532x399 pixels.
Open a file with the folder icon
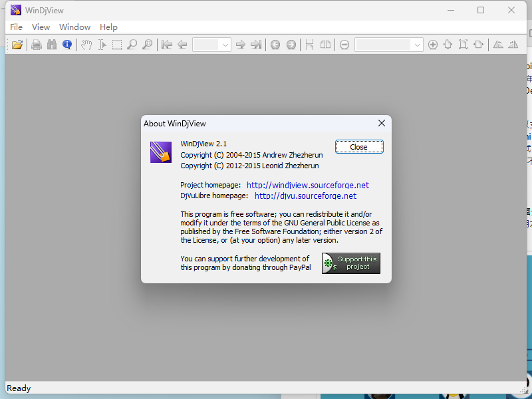point(17,45)
